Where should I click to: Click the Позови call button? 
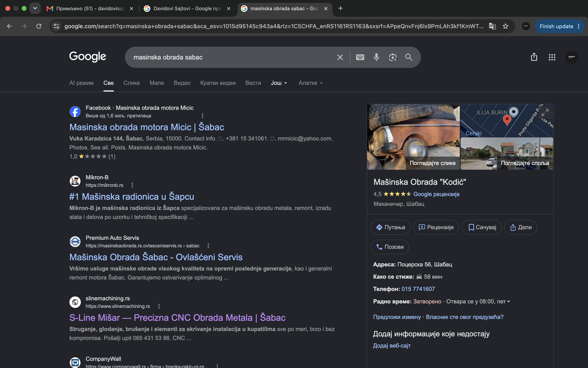pyautogui.click(x=390, y=247)
